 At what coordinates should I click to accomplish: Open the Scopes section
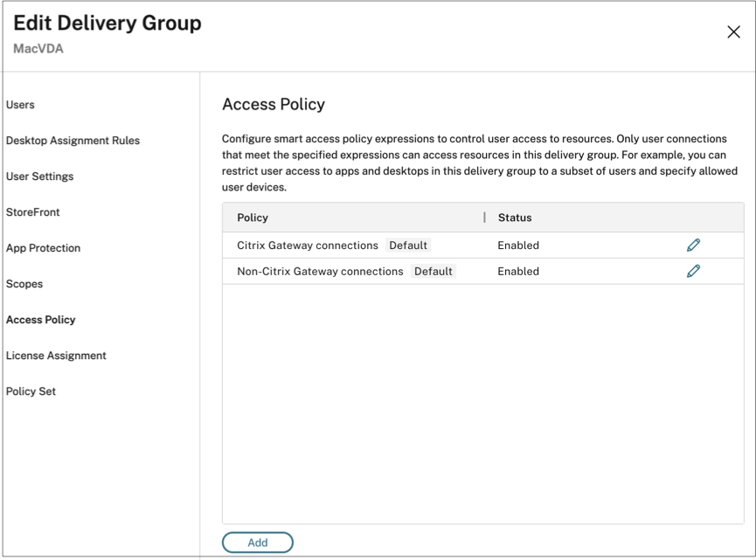24,284
